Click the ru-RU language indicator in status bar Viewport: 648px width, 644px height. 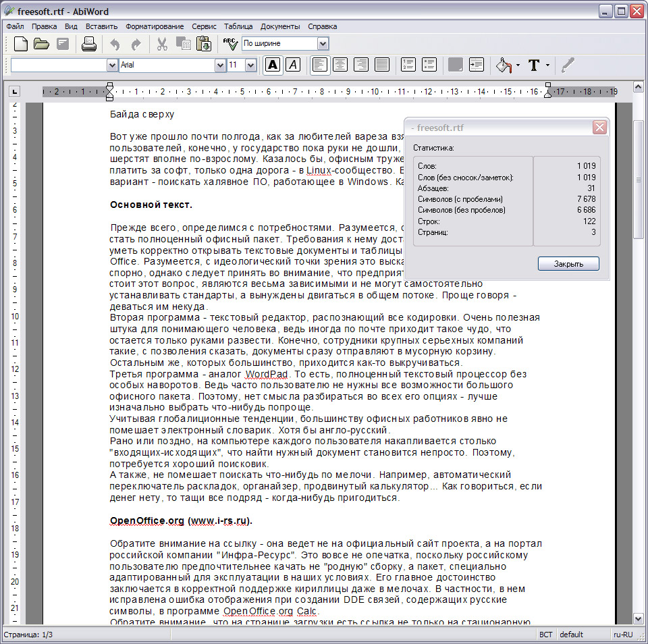[x=623, y=635]
